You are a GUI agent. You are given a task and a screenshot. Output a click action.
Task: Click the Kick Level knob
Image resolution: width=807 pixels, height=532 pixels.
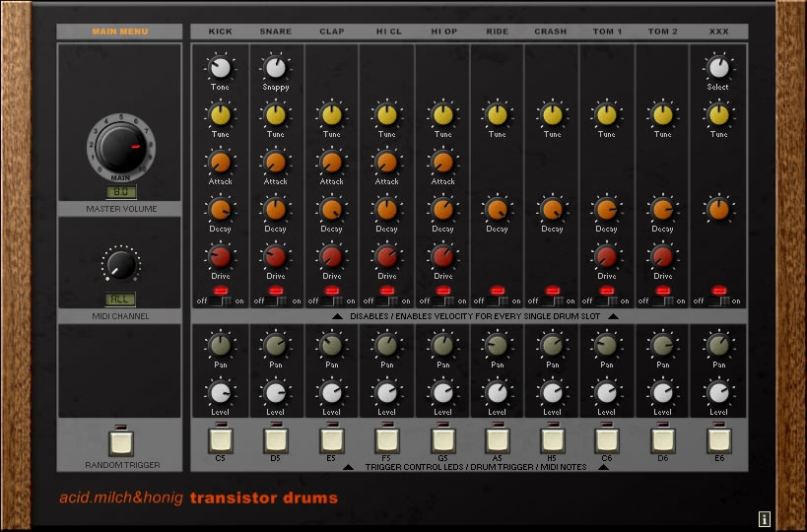click(x=221, y=392)
